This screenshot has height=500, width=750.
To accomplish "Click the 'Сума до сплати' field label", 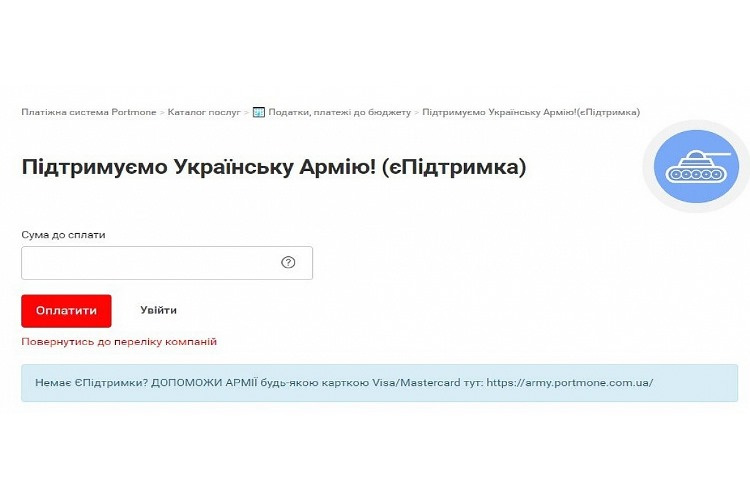I will tap(63, 235).
